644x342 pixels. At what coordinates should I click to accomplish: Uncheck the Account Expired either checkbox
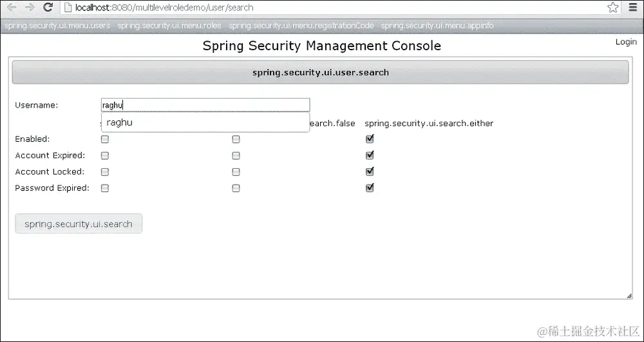point(370,155)
